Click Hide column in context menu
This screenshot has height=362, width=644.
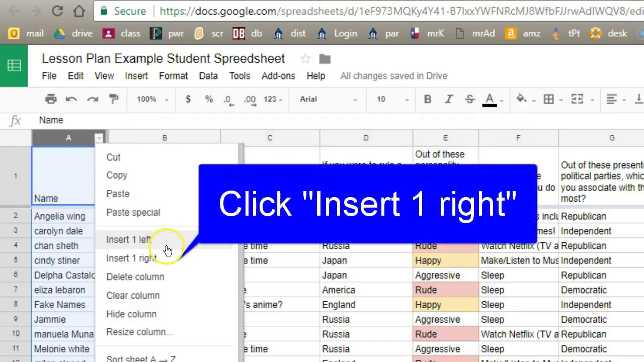[131, 314]
